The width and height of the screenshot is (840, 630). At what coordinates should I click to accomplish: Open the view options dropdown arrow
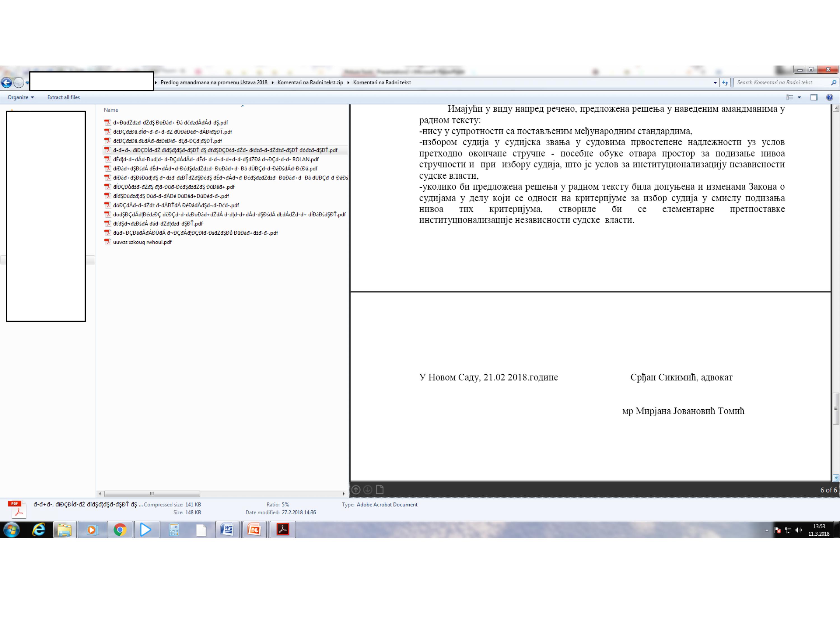799,97
